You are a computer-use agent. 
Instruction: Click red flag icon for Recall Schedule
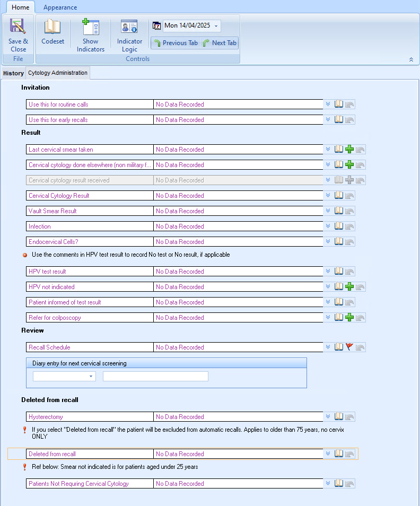click(x=349, y=347)
